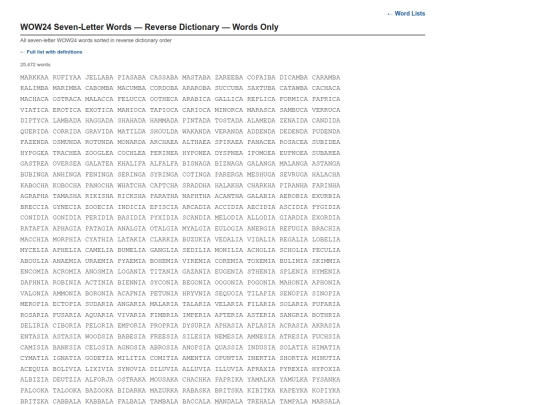Select the word CAPTCHA
Screen dimensions: 540x405
(164, 186)
